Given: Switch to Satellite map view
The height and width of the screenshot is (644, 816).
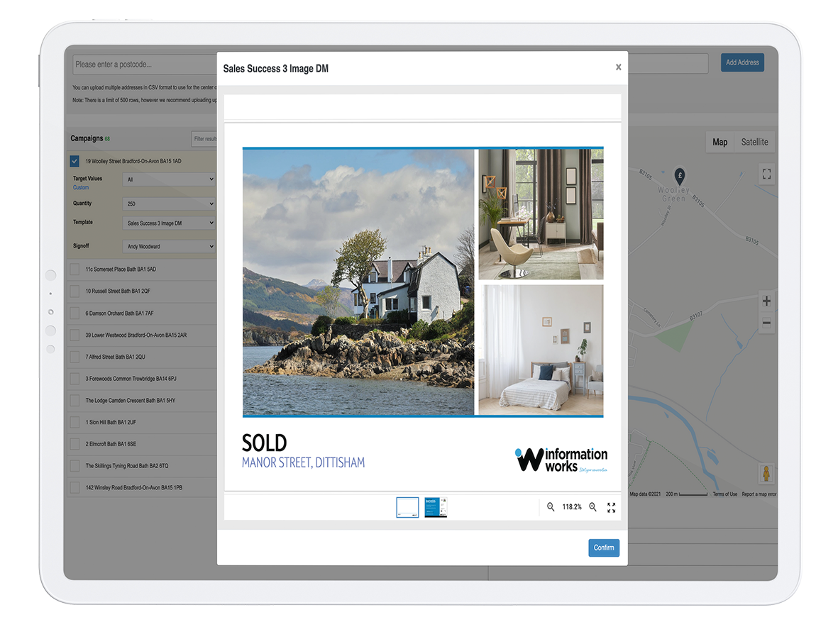Looking at the screenshot, I should pos(754,142).
